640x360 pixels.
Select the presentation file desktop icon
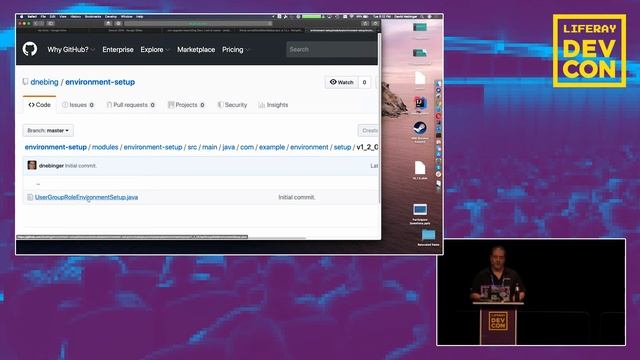tap(420, 210)
